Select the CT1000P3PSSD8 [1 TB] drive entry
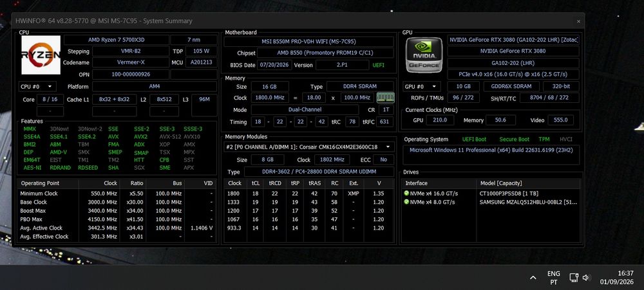The width and height of the screenshot is (644, 290). [509, 193]
